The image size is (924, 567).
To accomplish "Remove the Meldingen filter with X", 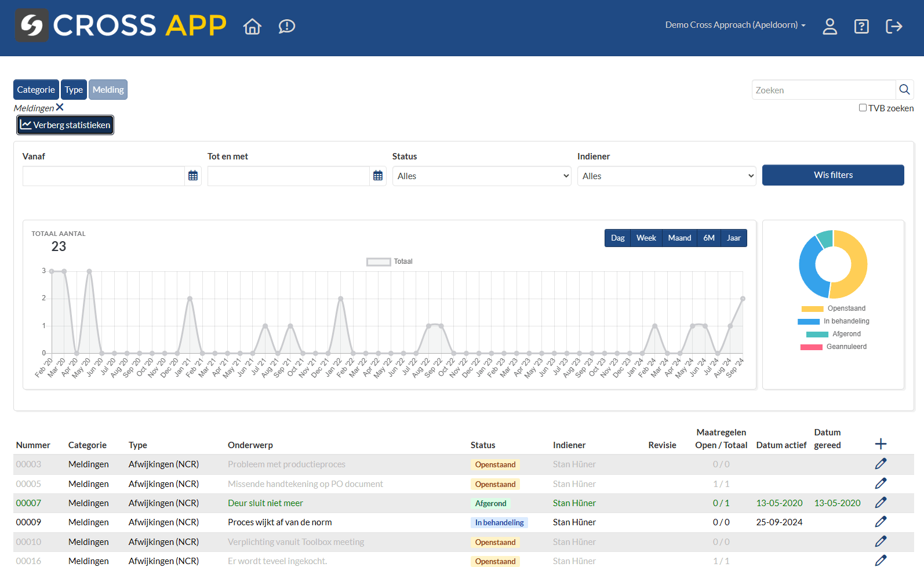I will pyautogui.click(x=60, y=107).
